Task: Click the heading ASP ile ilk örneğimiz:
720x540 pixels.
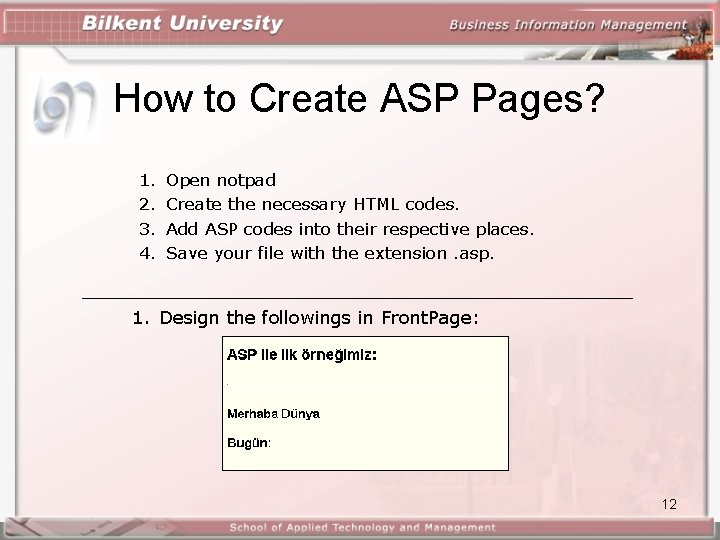Action: click(x=302, y=355)
